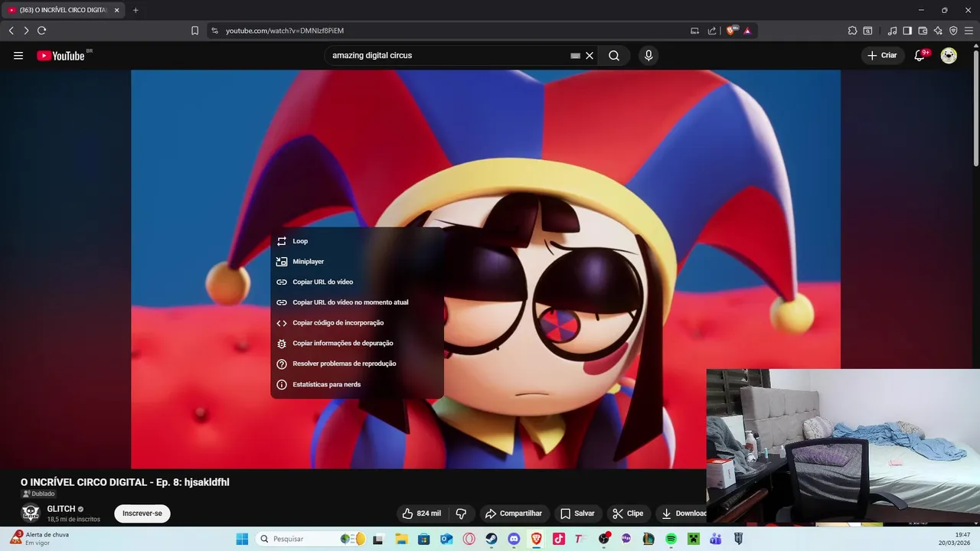
Task: Open Brave Shields lion icon
Action: tap(730, 31)
